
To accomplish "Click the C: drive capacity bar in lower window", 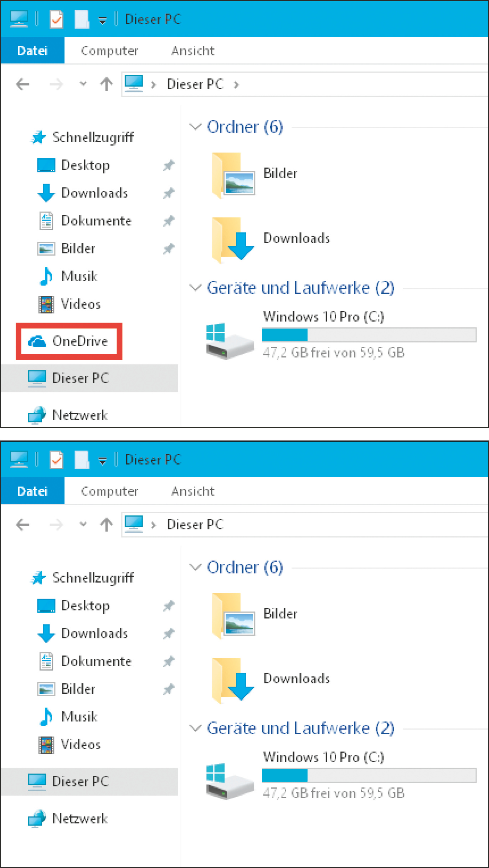I will pos(369,775).
